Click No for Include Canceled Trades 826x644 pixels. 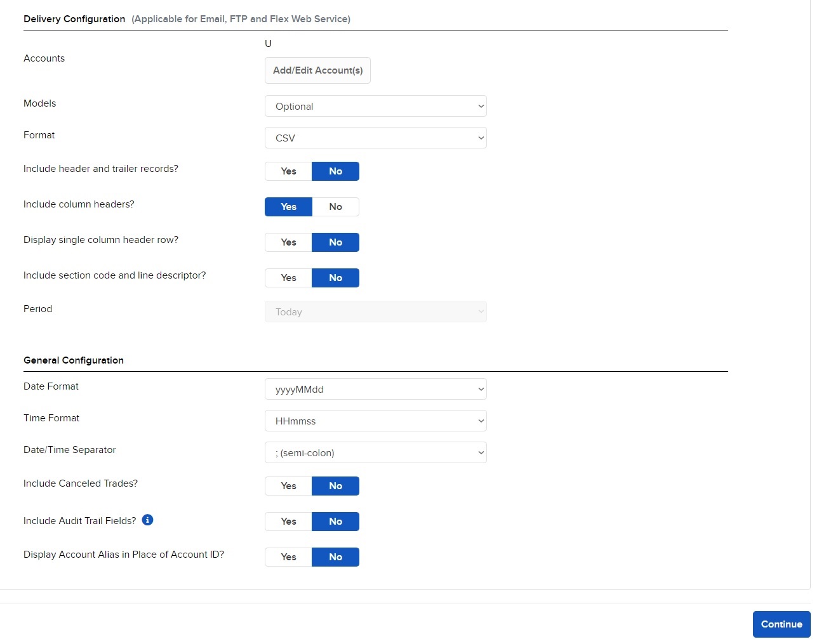335,486
